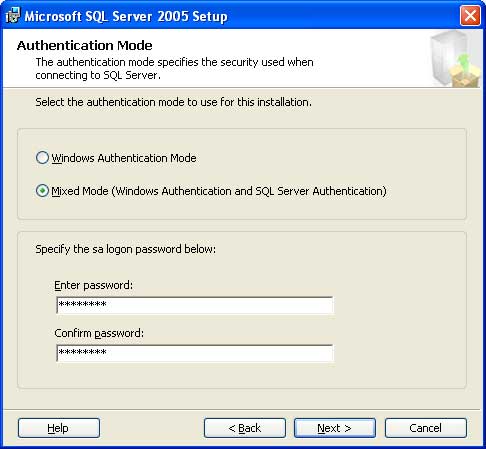
Task: Cancel the SQL Server installation
Action: tap(426, 428)
